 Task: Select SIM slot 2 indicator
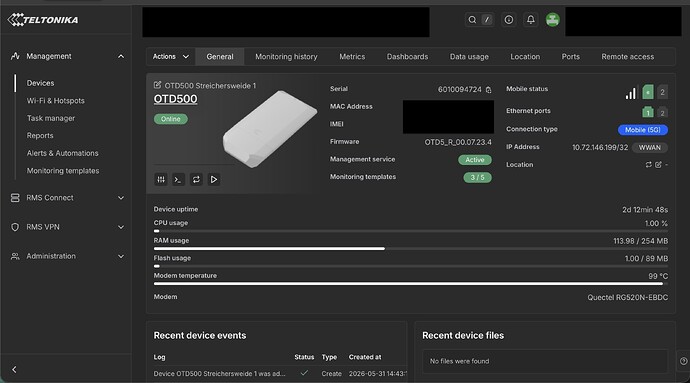(662, 92)
